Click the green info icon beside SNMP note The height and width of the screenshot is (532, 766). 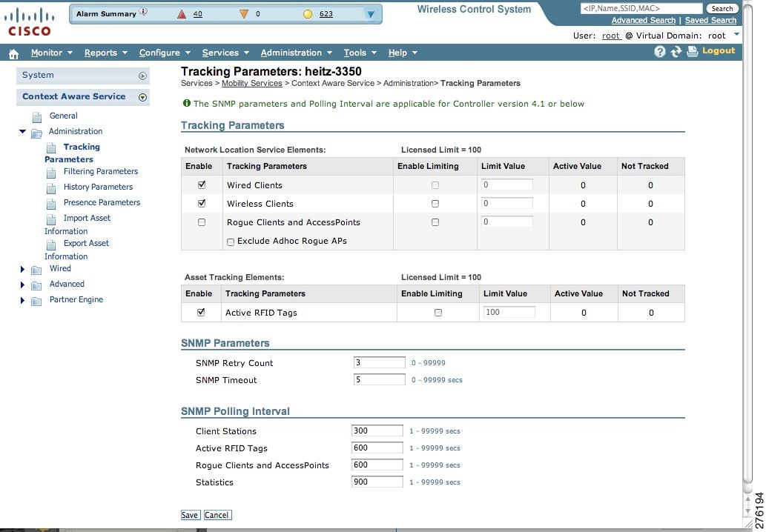(x=187, y=103)
